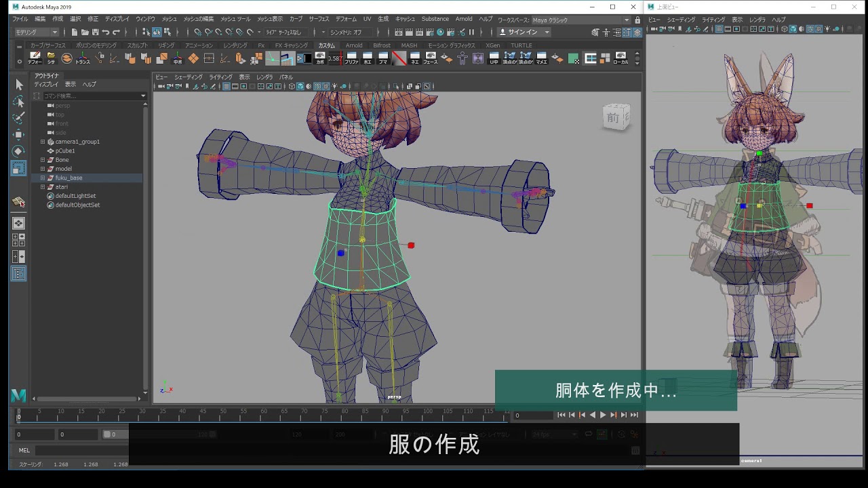Image resolution: width=868 pixels, height=488 pixels.
Task: Open the outliner search dropdown arrow
Action: coord(143,96)
